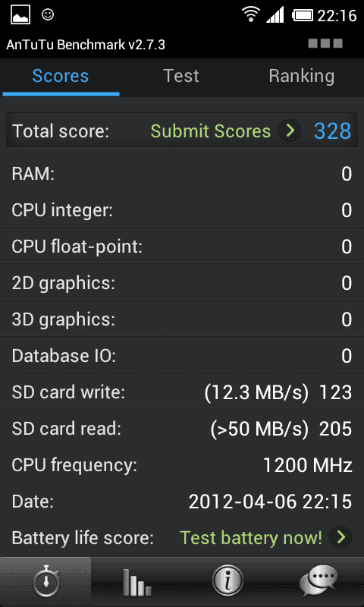Tap the battery status icon
The width and height of the screenshot is (364, 607).
pyautogui.click(x=303, y=15)
